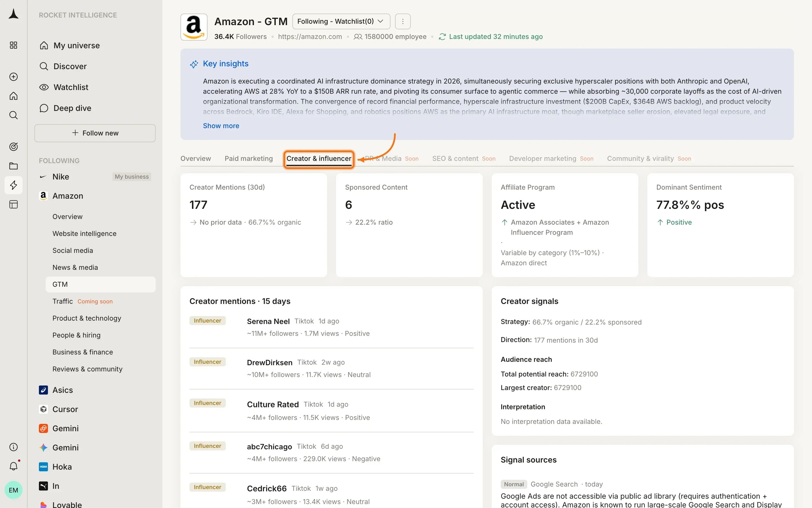Open Business & finance in sidebar

click(x=83, y=352)
